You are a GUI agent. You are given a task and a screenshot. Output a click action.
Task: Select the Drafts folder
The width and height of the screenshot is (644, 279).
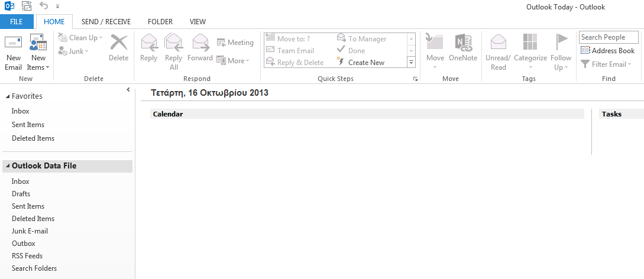[21, 194]
